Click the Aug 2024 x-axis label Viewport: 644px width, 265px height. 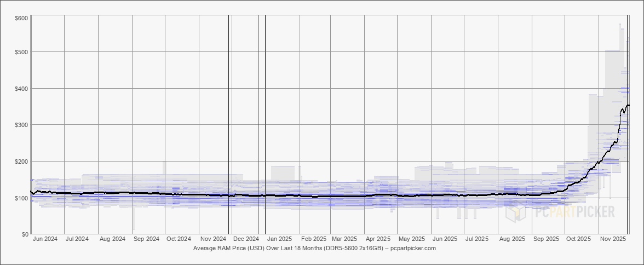[112, 239]
